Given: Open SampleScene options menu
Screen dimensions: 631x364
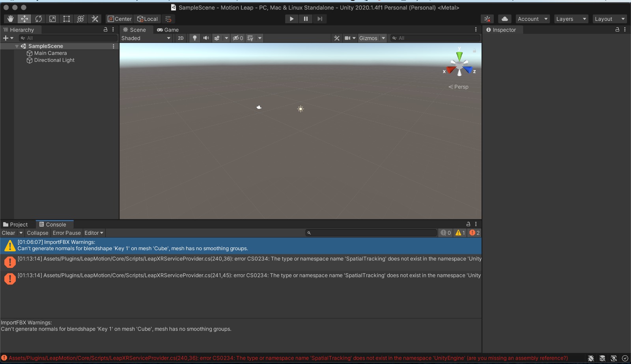Looking at the screenshot, I should [114, 46].
